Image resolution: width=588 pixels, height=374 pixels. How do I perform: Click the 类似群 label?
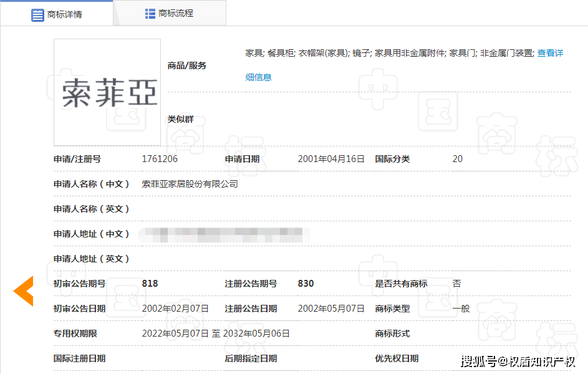(180, 119)
